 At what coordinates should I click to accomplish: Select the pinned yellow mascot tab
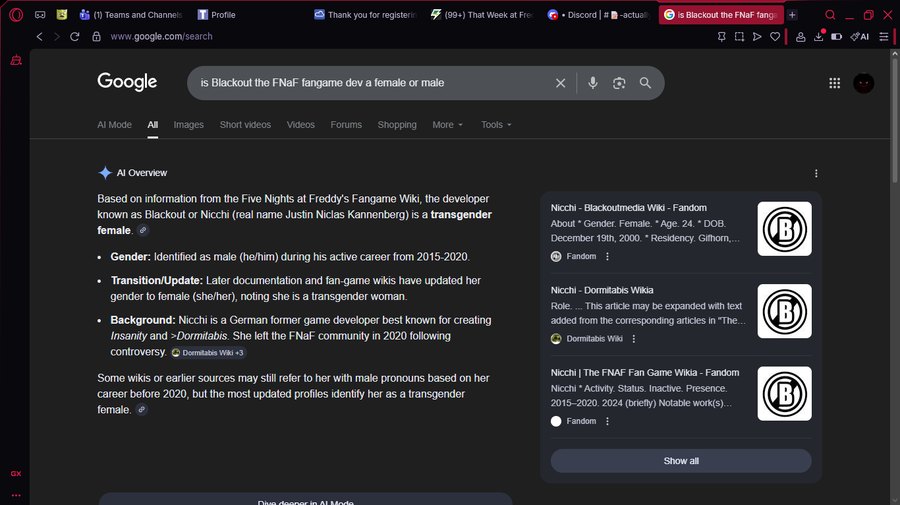coord(62,15)
